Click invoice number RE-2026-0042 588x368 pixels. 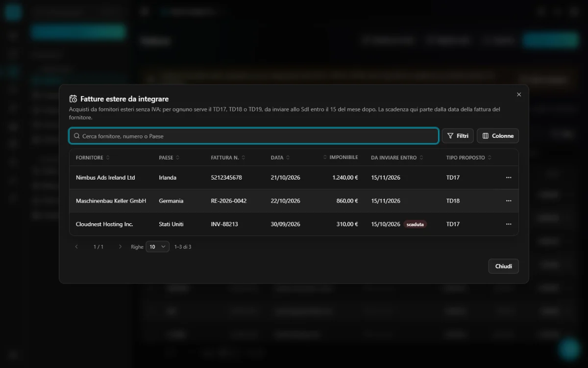pyautogui.click(x=229, y=201)
